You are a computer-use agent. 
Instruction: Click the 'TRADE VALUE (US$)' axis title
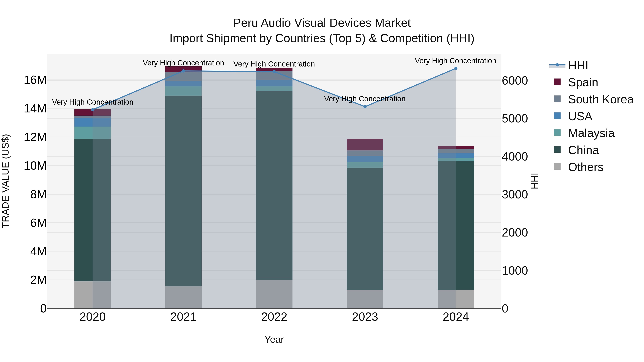click(x=6, y=181)
